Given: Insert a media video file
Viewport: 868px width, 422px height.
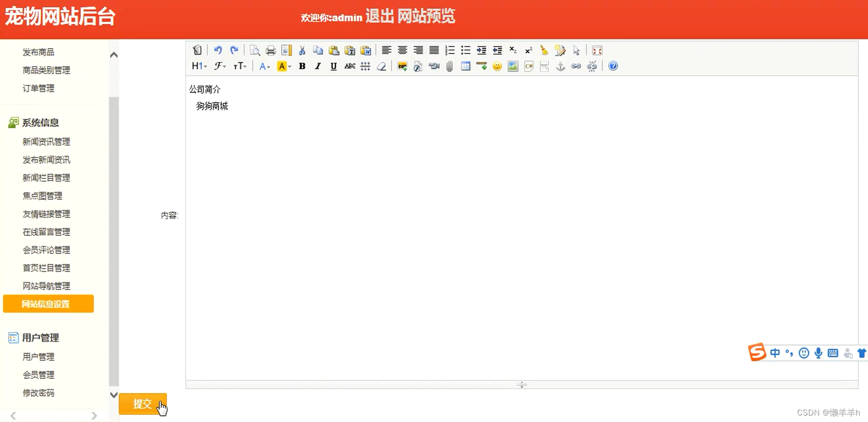Looking at the screenshot, I should click(x=434, y=66).
